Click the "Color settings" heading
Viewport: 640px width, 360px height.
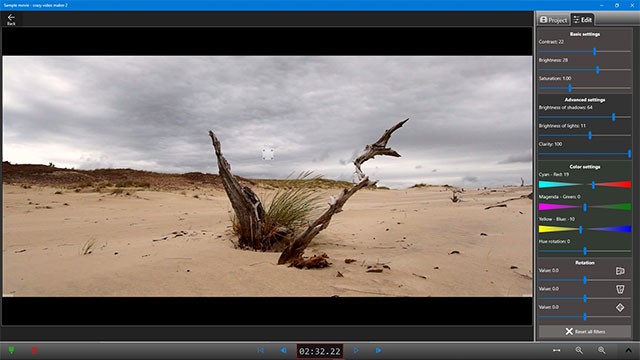tap(585, 167)
